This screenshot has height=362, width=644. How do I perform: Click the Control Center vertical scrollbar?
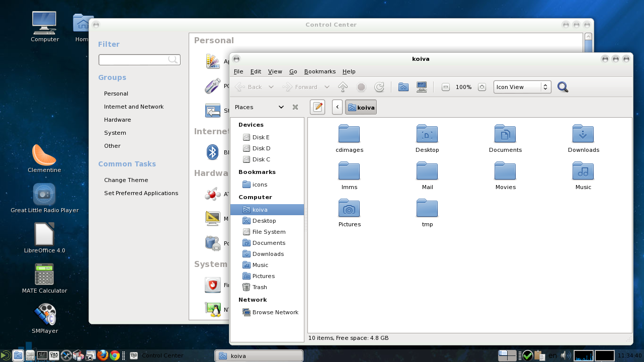[x=588, y=45]
